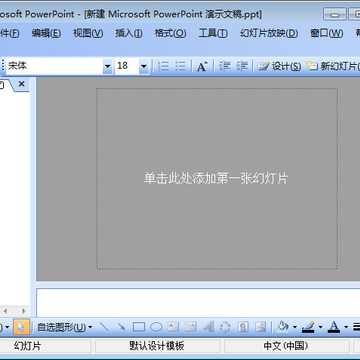
Task: Click 幻灯片 in the status bar
Action: [27, 346]
